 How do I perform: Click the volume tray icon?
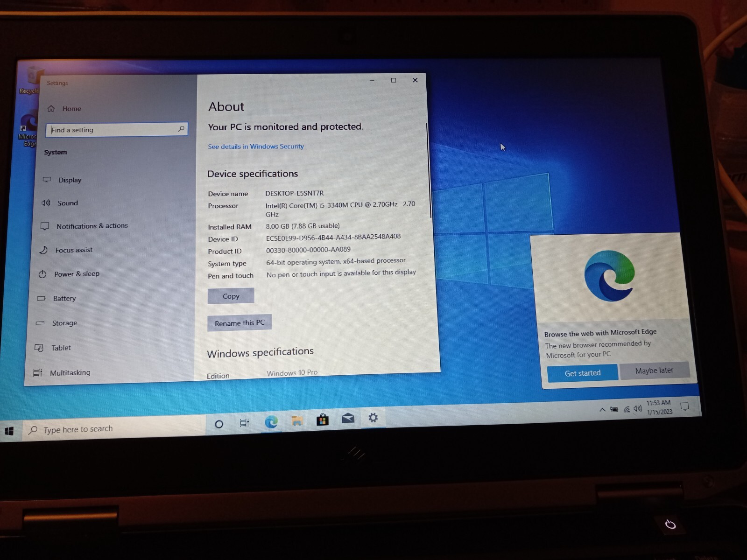coord(638,409)
